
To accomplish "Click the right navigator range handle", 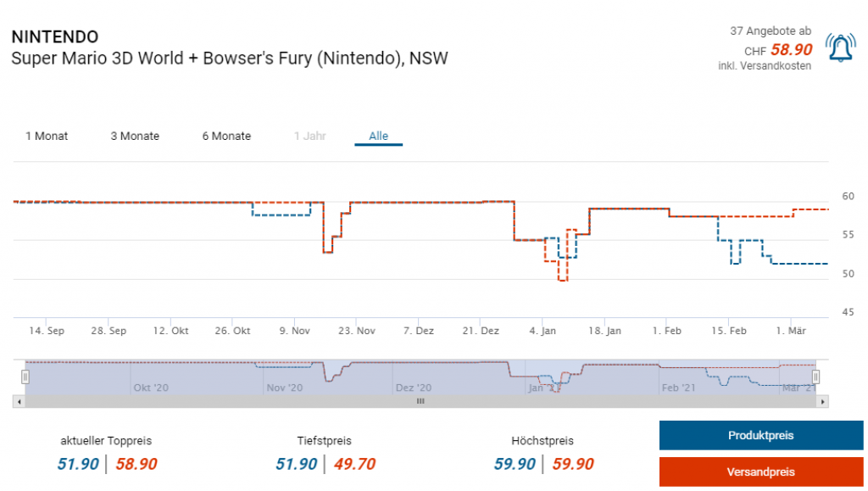I will tap(815, 377).
